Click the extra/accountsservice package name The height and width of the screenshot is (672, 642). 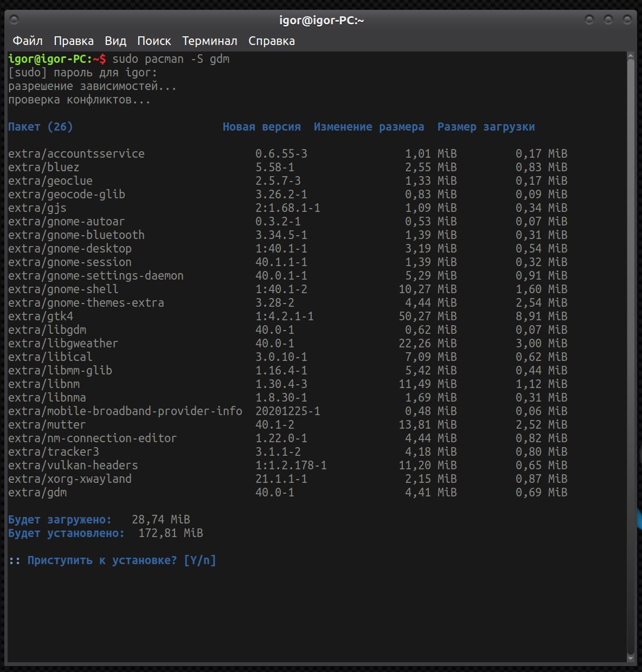click(76, 154)
